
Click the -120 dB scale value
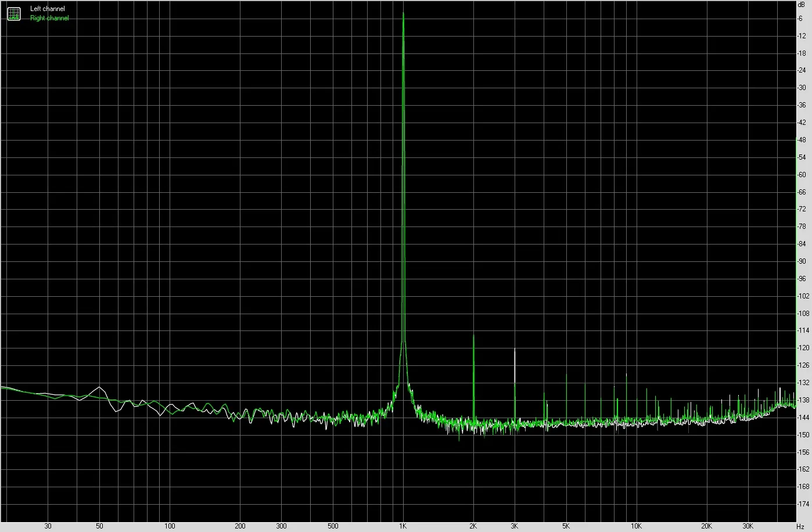(x=803, y=348)
